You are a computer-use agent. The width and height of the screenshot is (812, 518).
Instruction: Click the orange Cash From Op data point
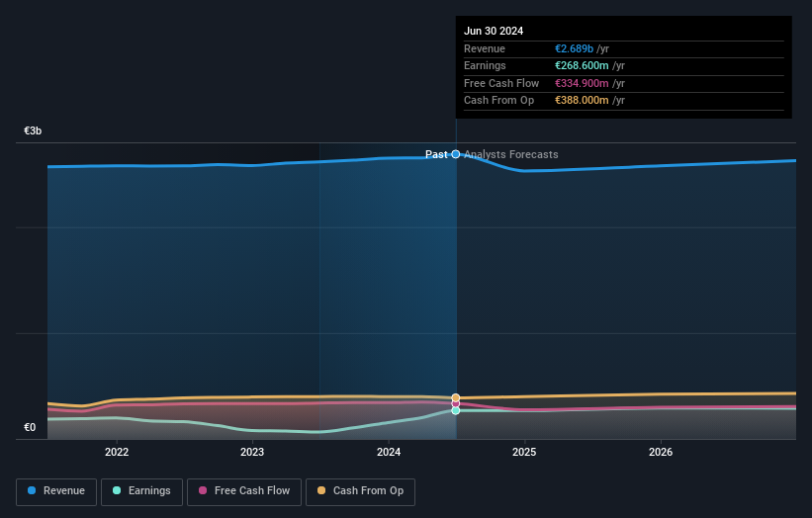(456, 398)
